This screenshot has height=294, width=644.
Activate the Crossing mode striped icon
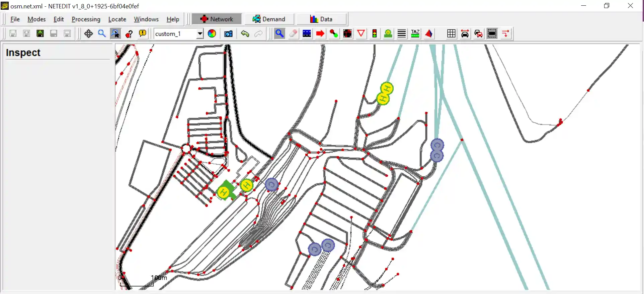(x=402, y=34)
